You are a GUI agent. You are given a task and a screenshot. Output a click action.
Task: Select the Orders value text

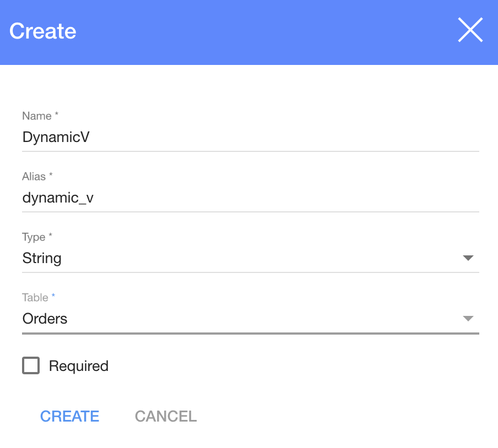[45, 319]
